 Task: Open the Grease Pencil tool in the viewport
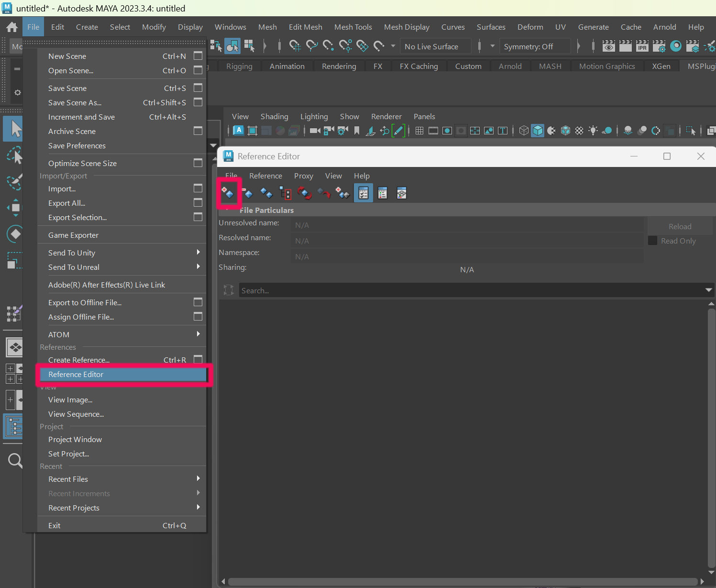399,130
